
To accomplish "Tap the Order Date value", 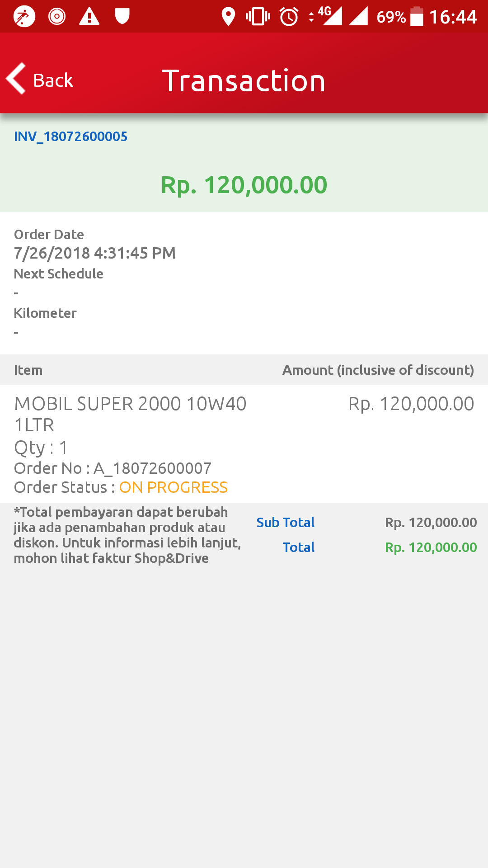I will (95, 253).
